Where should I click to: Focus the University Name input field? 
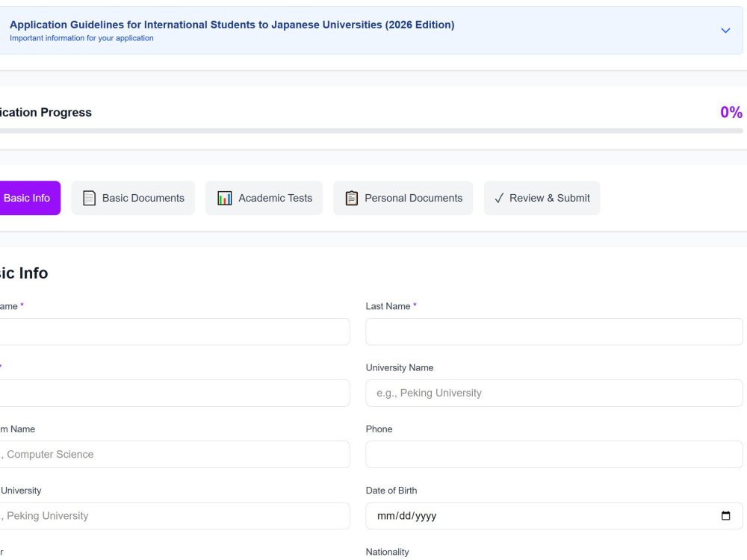554,393
